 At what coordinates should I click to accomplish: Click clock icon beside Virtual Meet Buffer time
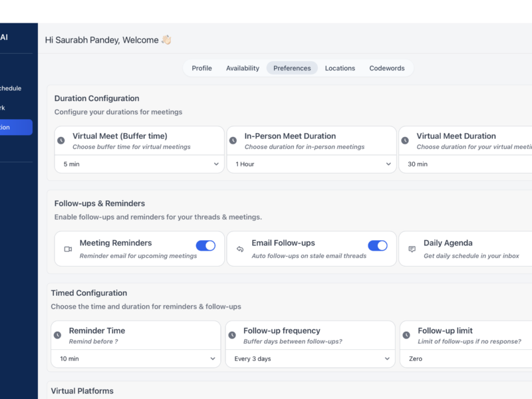pyautogui.click(x=61, y=141)
